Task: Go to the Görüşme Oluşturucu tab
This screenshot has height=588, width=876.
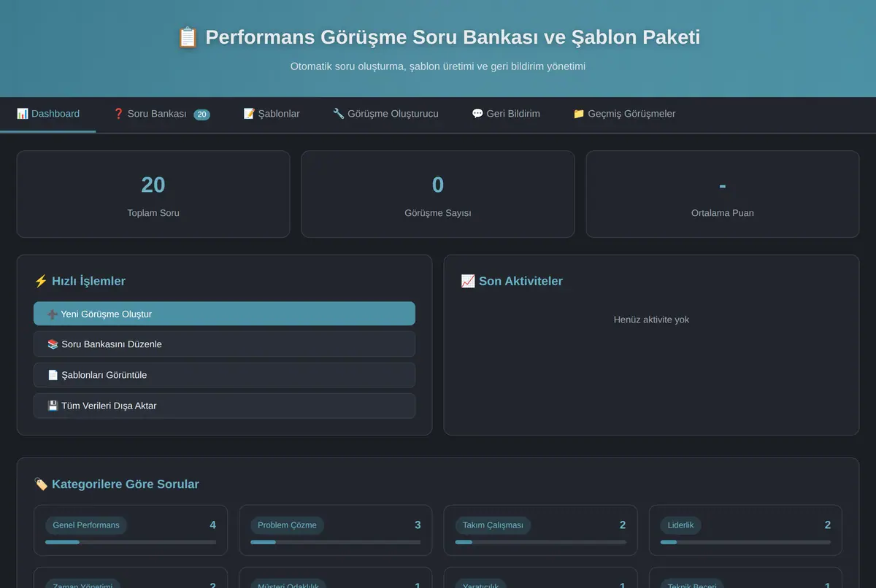Action: coord(385,114)
